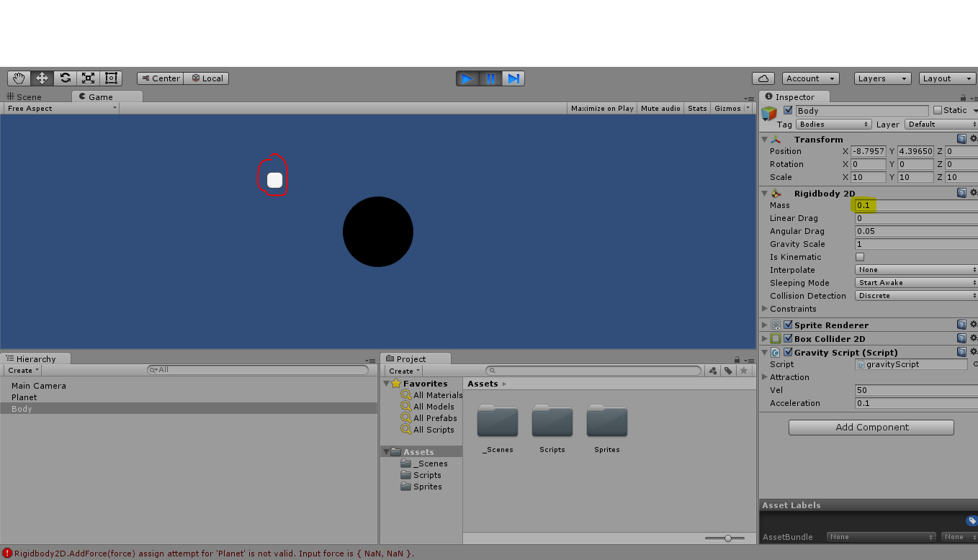Enable the Static checkbox

(x=937, y=110)
